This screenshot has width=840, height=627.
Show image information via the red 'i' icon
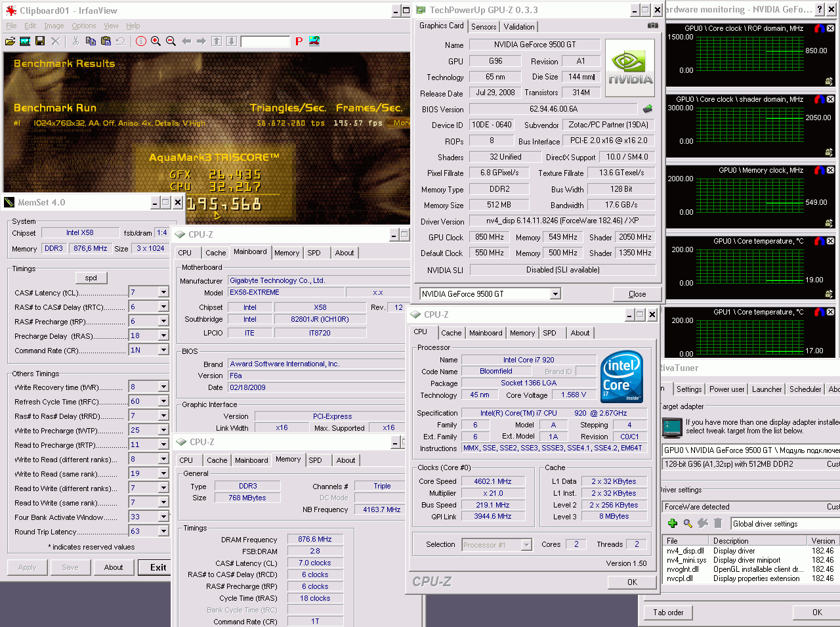[140, 41]
